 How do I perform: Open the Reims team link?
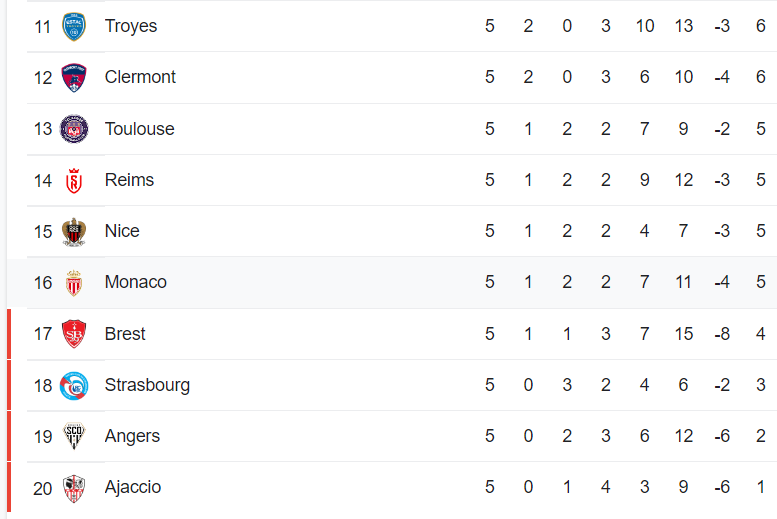[x=129, y=180]
